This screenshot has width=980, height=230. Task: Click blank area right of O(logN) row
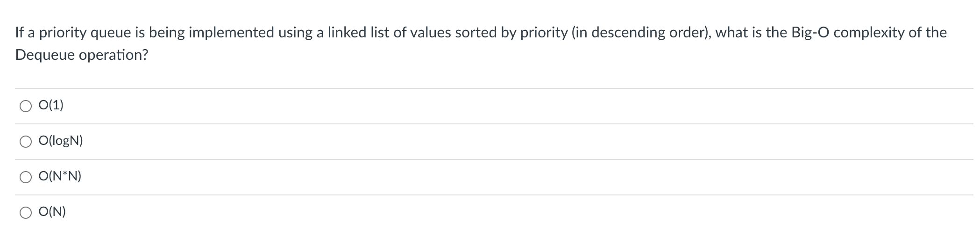tap(528, 141)
